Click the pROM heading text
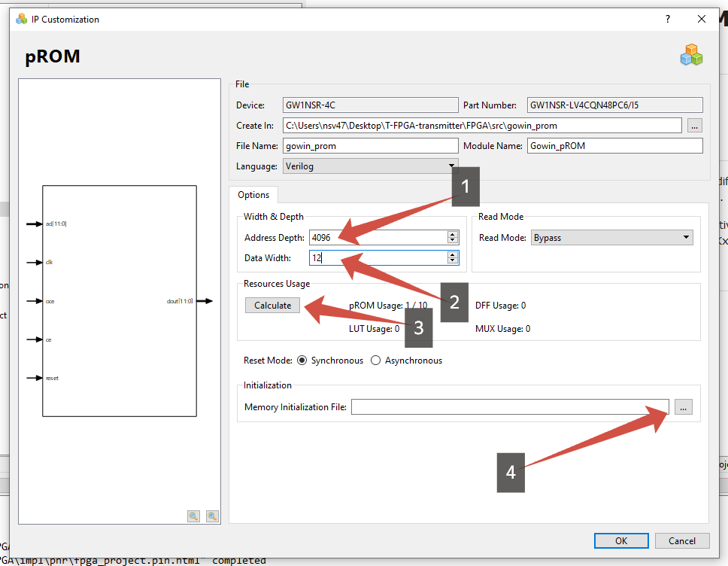 click(x=53, y=56)
